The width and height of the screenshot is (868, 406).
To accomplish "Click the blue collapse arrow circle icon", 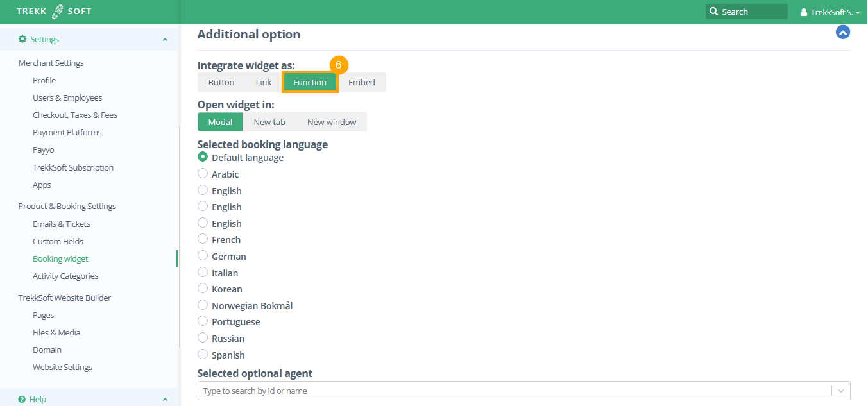I will (842, 32).
